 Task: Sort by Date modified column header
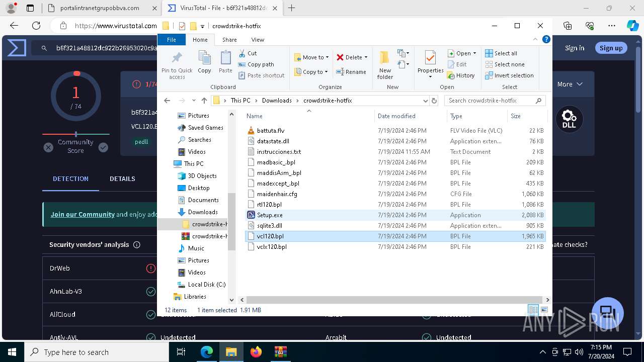click(x=396, y=116)
